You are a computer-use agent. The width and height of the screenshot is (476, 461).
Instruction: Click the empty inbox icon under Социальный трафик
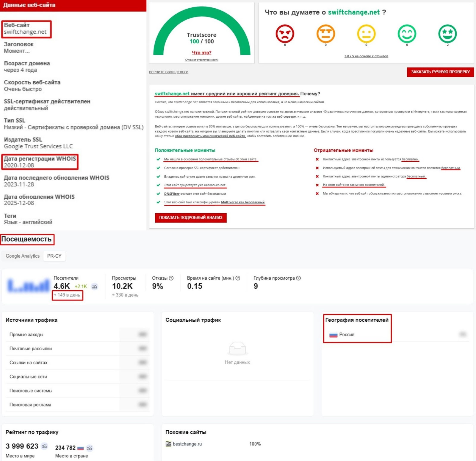[x=237, y=348]
